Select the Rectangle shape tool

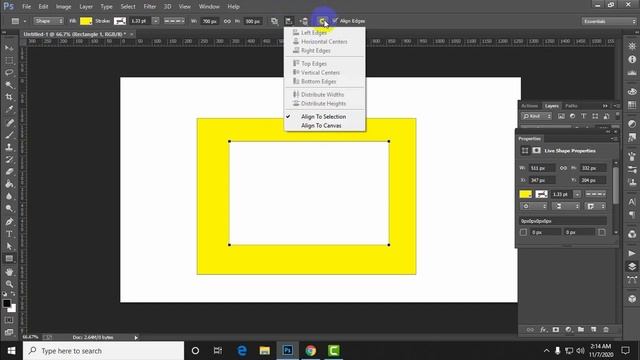pyautogui.click(x=9, y=258)
